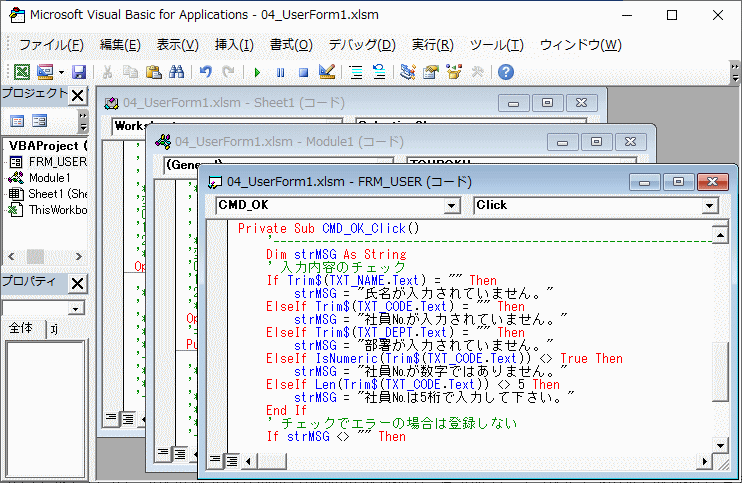The image size is (742, 483).
Task: Switch to the 全体 properties tab
Action: 21,328
